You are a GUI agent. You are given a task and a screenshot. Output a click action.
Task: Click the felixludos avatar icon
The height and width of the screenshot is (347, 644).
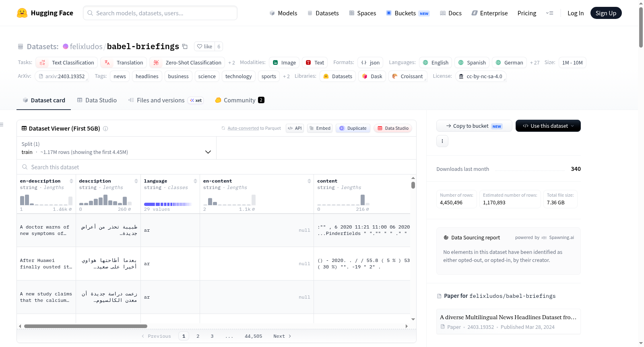tap(66, 46)
